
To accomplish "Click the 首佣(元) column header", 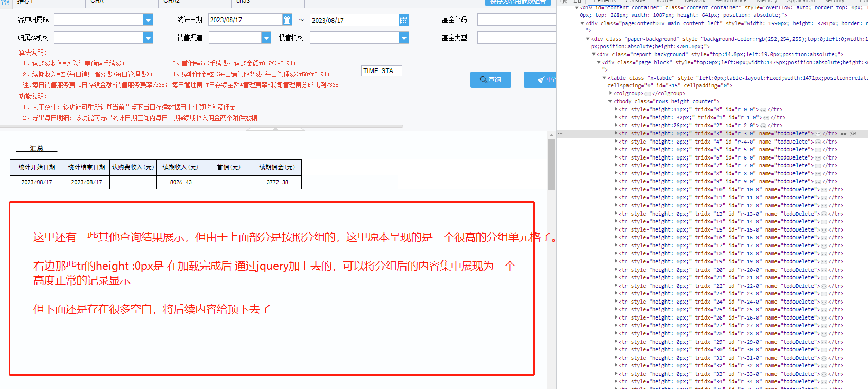I will pyautogui.click(x=229, y=167).
